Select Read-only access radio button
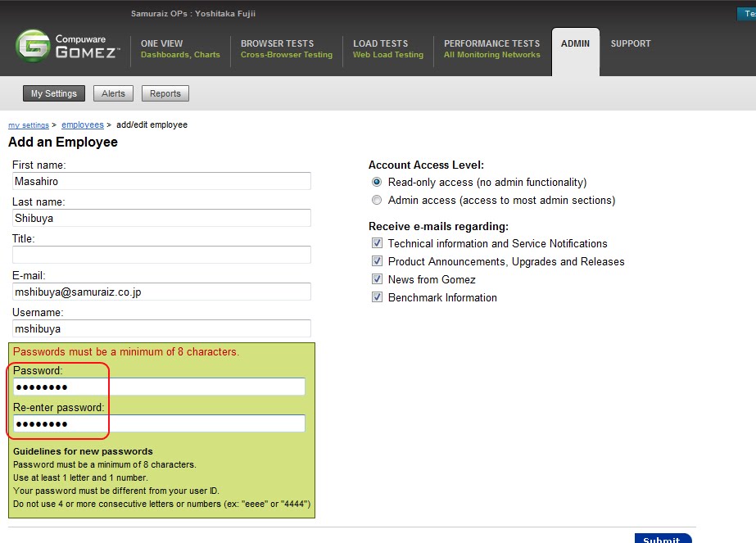The width and height of the screenshot is (756, 543). pos(377,183)
